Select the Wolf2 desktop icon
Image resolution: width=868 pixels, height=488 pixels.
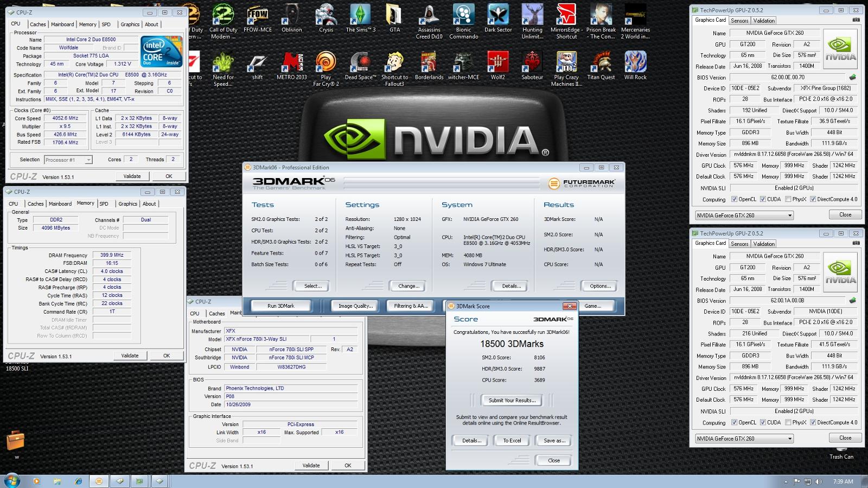click(x=498, y=66)
